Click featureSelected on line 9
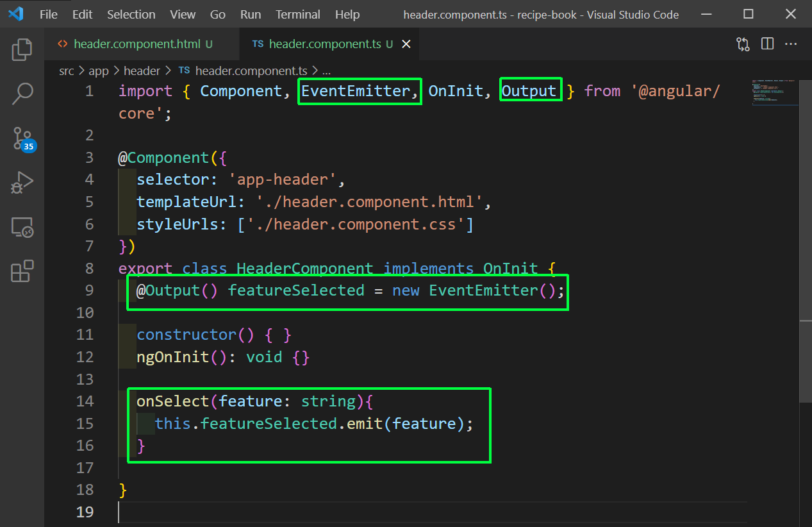 click(x=296, y=290)
